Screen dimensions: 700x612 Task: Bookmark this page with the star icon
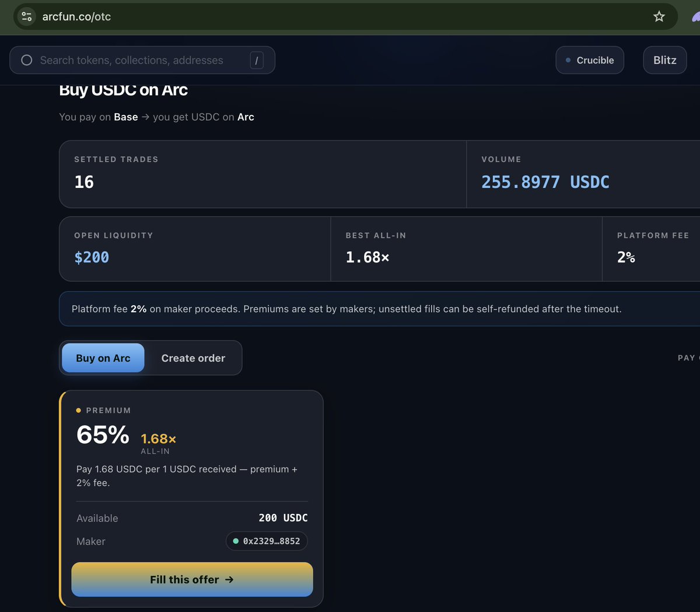[659, 16]
